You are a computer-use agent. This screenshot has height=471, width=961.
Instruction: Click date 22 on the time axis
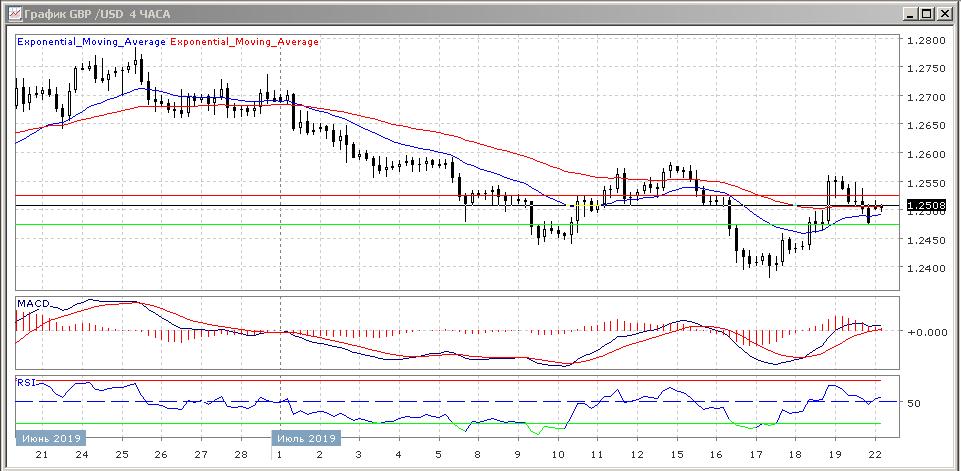coord(877,454)
